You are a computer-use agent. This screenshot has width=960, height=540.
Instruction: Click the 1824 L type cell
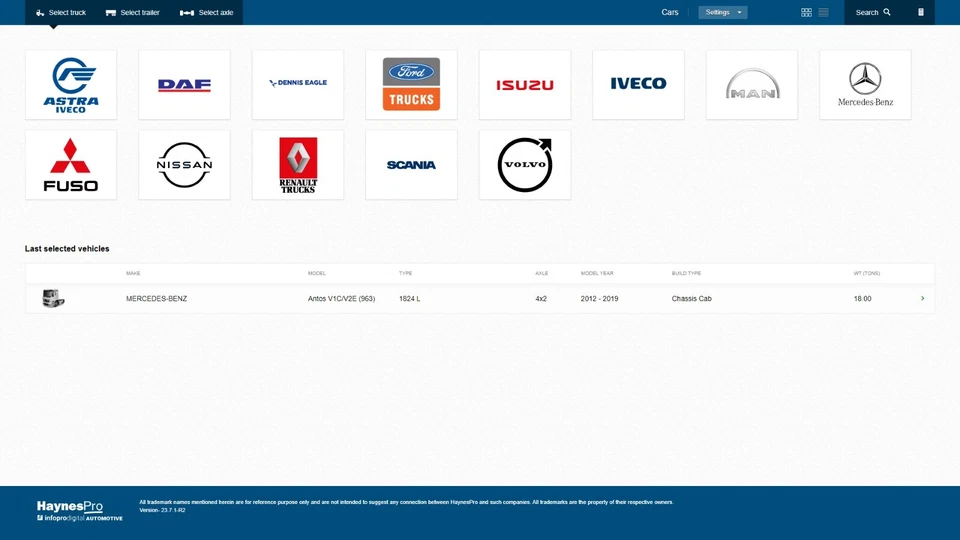410,299
